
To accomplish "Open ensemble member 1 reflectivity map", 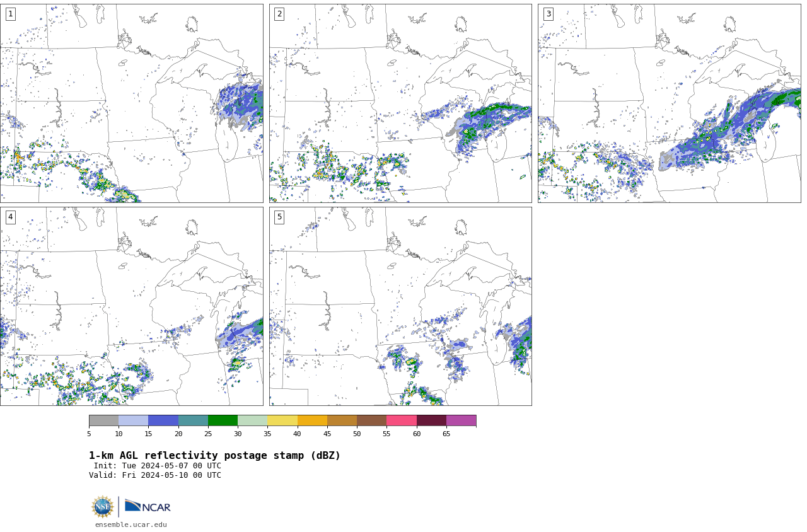I will click(x=131, y=103).
